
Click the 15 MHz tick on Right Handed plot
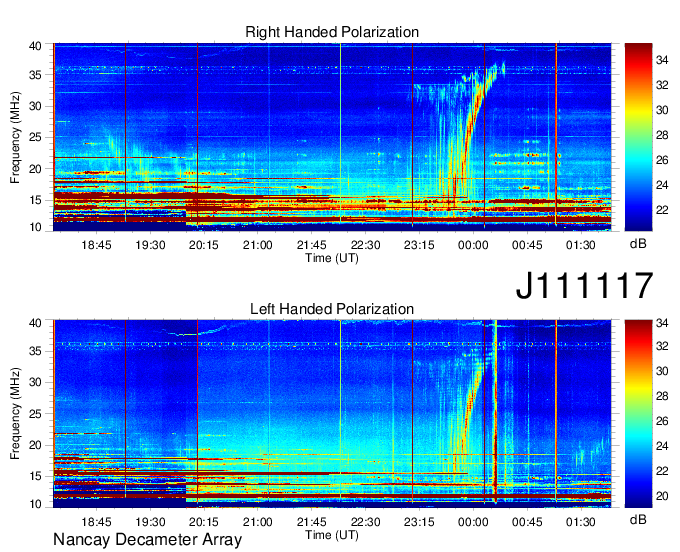click(35, 200)
